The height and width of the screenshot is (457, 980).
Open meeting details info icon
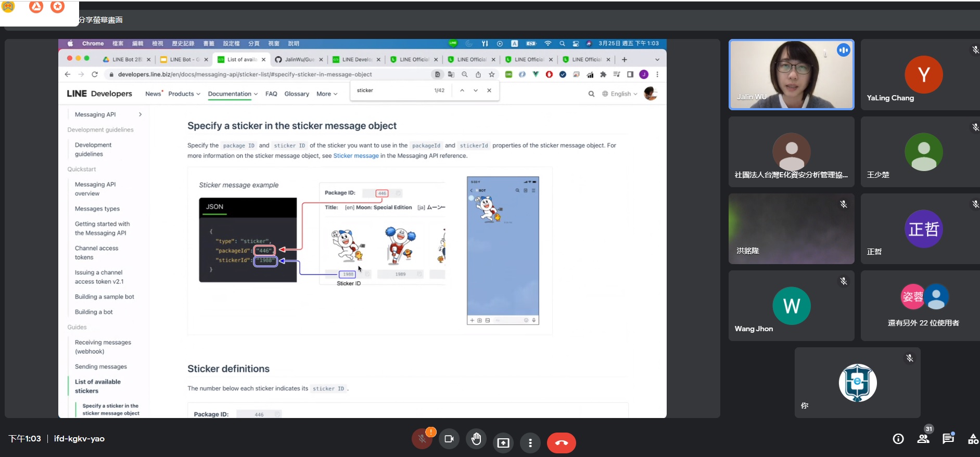[x=898, y=439]
